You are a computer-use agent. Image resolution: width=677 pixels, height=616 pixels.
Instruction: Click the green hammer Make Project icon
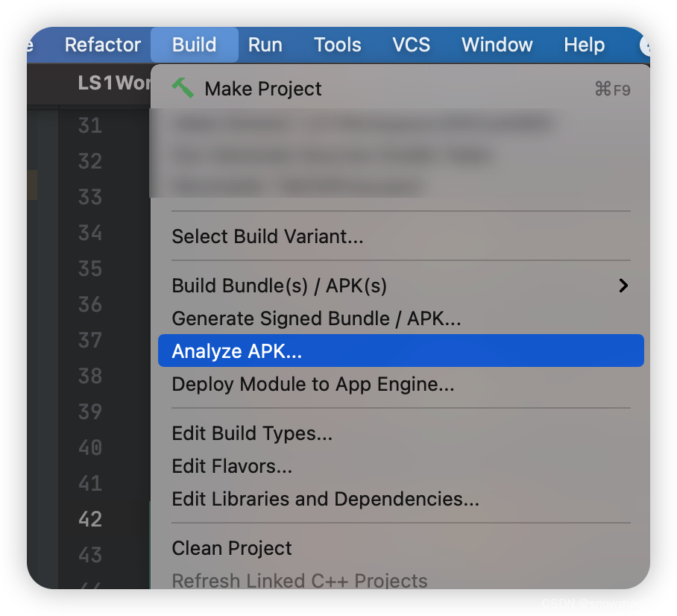coord(183,88)
